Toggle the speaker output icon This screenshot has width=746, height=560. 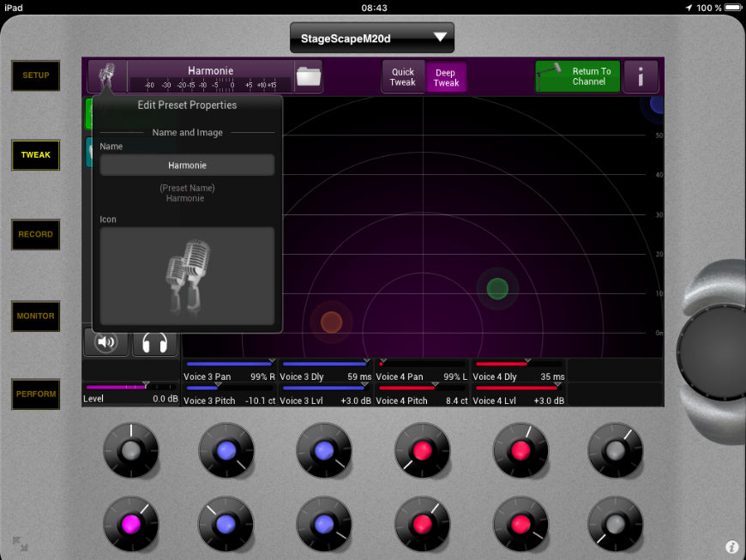106,342
